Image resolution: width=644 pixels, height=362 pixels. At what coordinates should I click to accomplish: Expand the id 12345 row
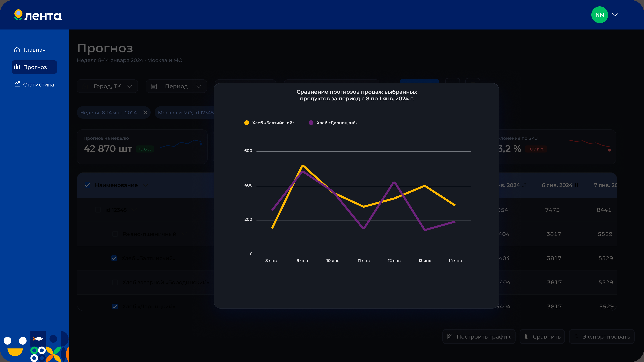pyautogui.click(x=134, y=210)
